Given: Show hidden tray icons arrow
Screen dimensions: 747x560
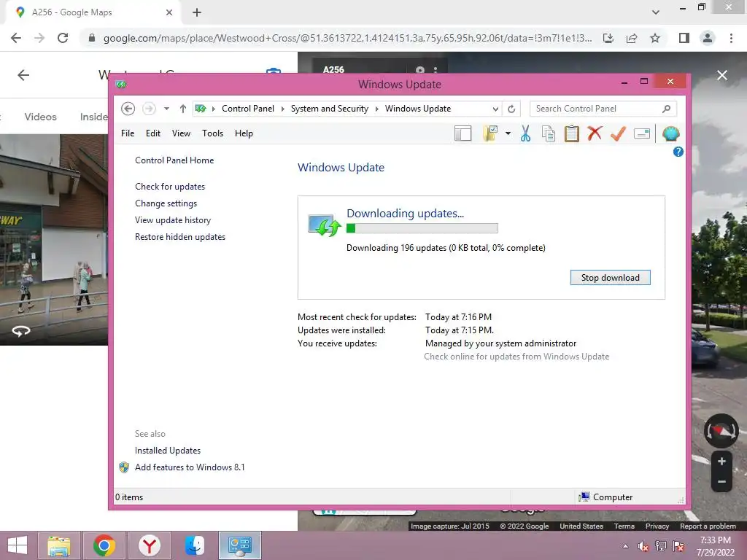Looking at the screenshot, I should pos(625,546).
